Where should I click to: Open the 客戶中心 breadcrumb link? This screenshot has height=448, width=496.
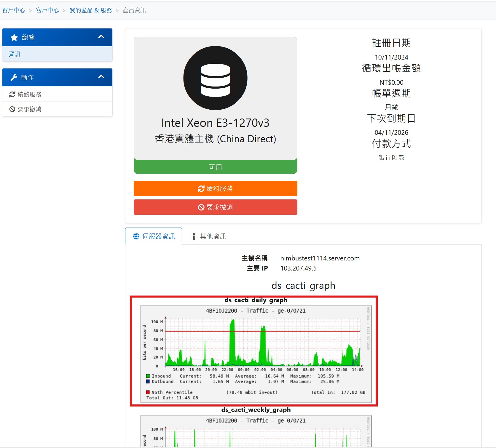click(x=13, y=10)
